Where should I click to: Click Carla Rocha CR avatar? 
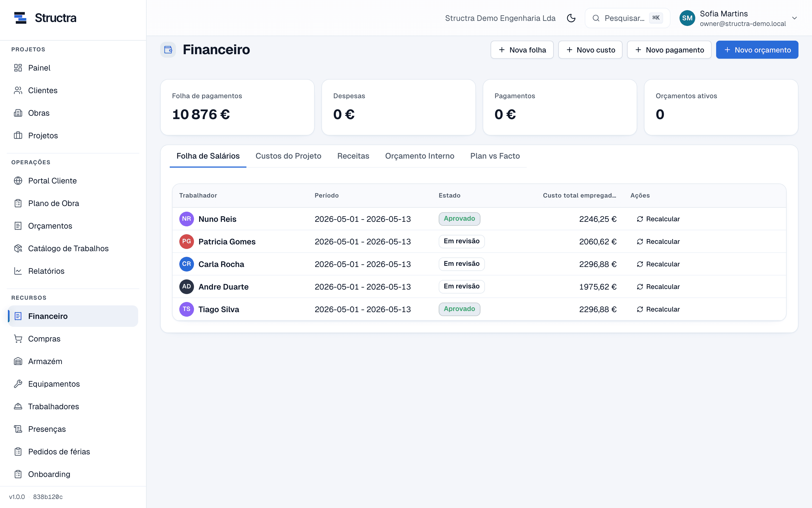click(187, 264)
